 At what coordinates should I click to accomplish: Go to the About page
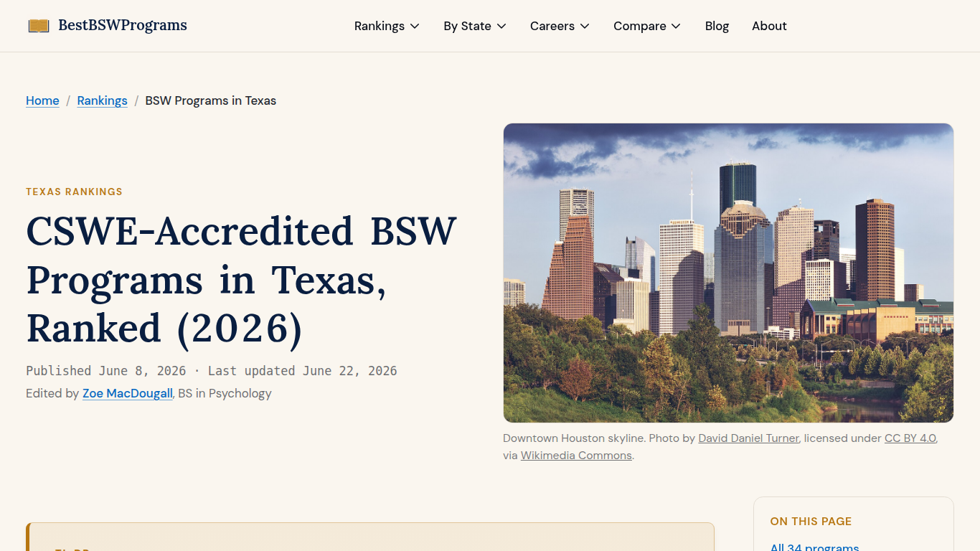tap(769, 26)
